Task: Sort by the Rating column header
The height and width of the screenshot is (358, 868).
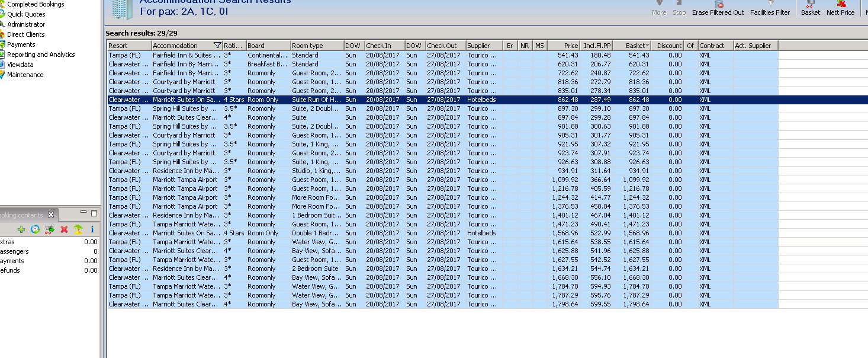Action: (234, 46)
